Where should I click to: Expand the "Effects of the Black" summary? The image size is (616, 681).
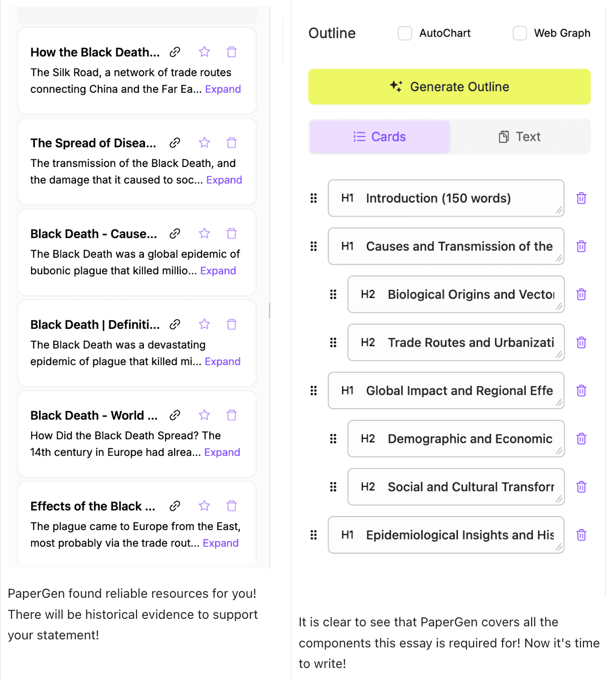pos(220,543)
